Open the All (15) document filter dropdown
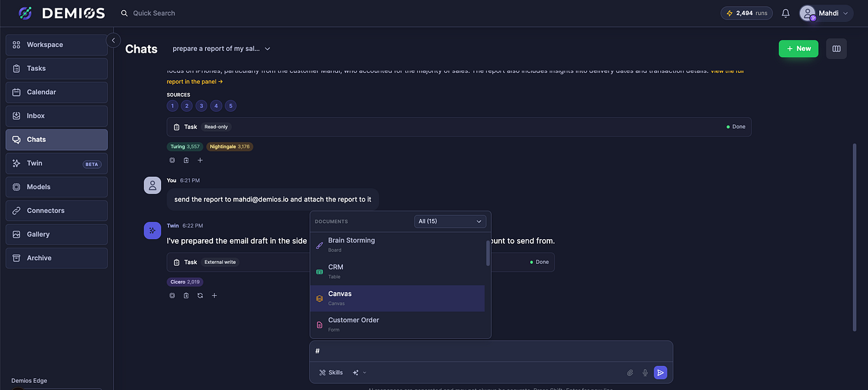Screen dimensions: 868x390 pyautogui.click(x=450, y=221)
